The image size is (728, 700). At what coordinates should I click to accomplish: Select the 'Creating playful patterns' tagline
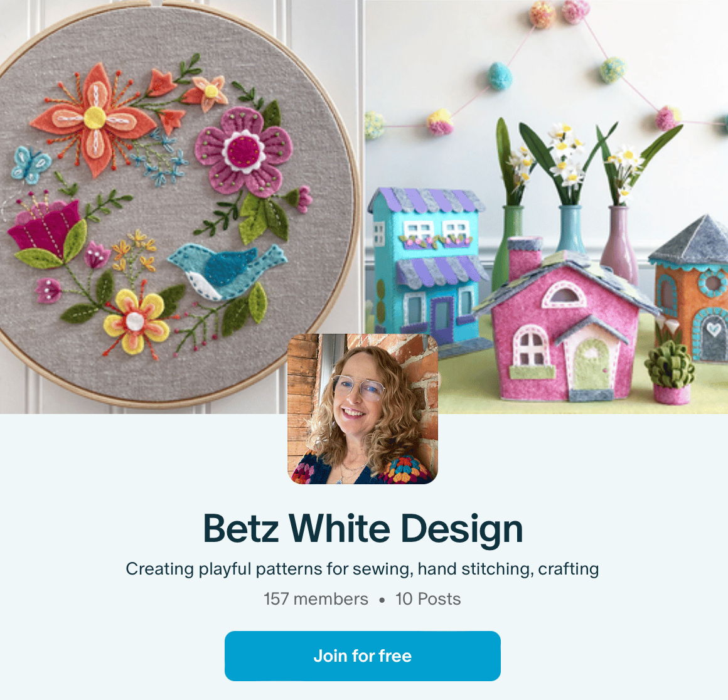(362, 569)
